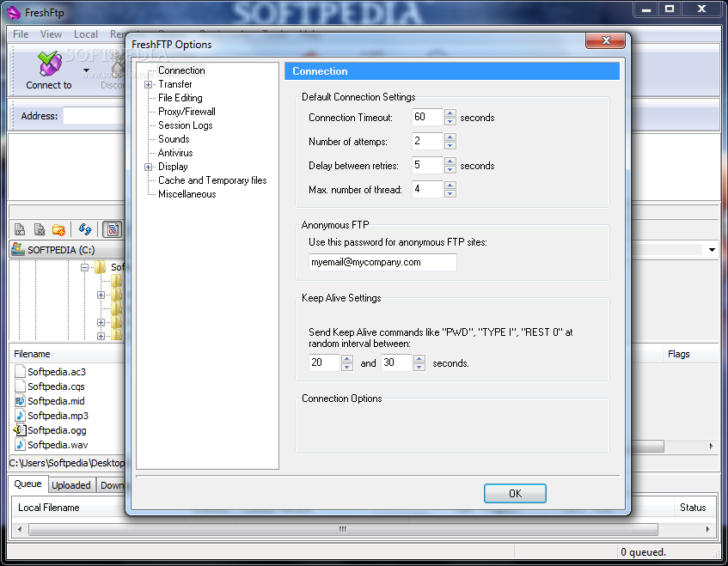728x566 pixels.
Task: Click the Max. number of thread field
Action: pos(427,189)
